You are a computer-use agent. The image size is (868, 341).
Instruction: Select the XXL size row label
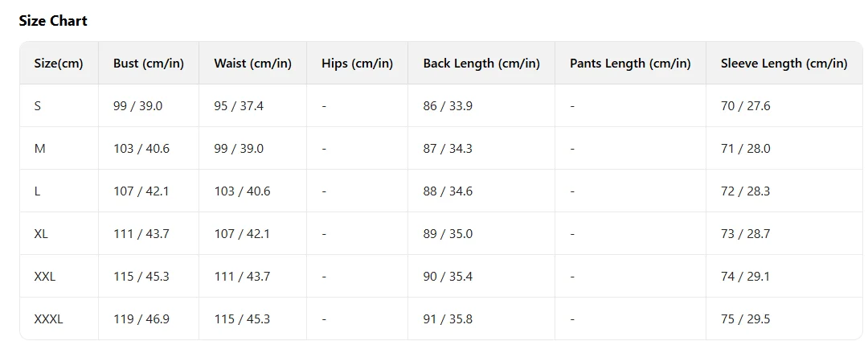click(x=45, y=277)
